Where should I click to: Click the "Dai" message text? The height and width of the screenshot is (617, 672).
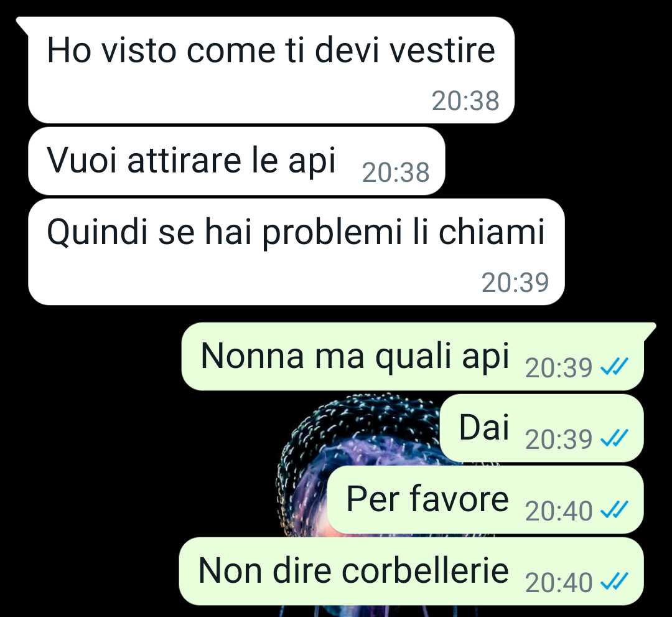click(x=484, y=428)
